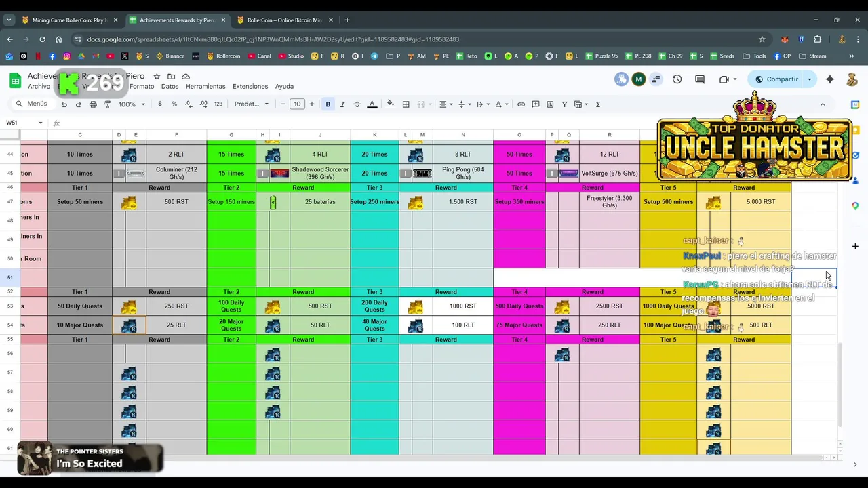Open the Gemini sparkle icon
Viewport: 868px width, 488px height.
(x=830, y=79)
